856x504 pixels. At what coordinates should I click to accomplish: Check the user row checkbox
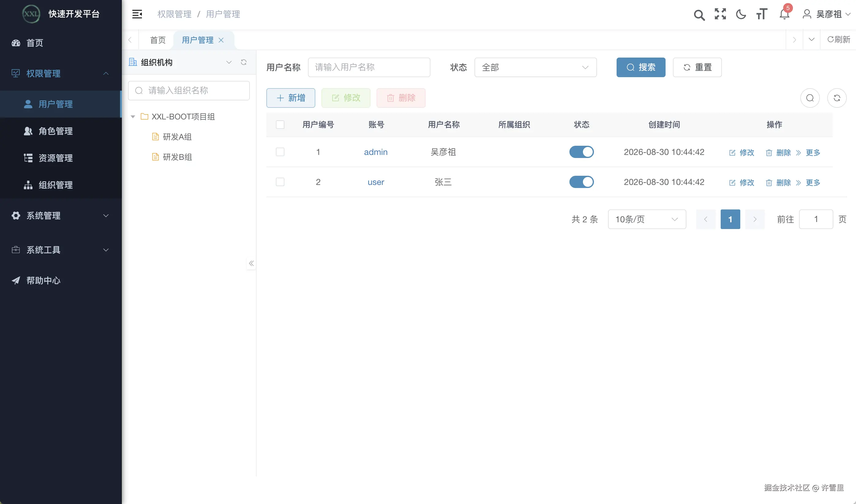280,182
